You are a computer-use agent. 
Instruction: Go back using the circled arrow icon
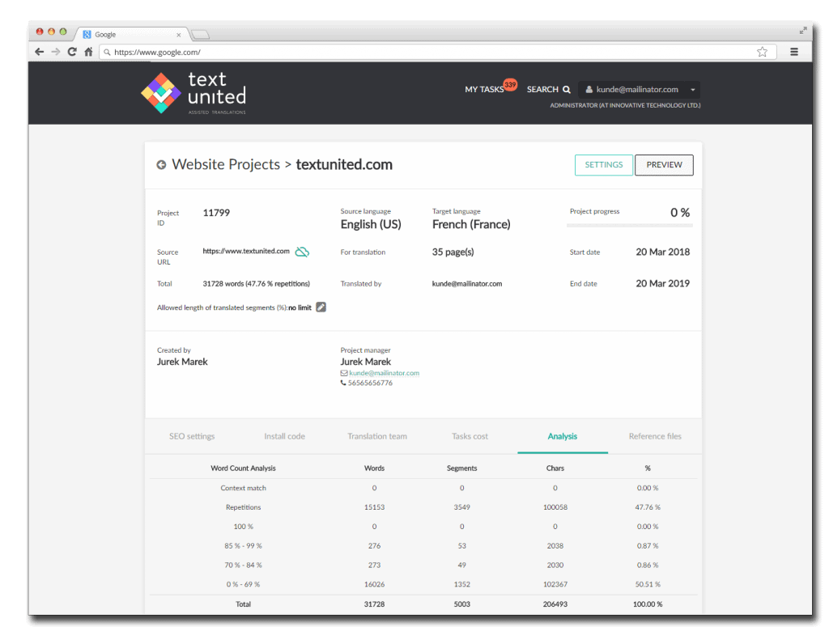pyautogui.click(x=161, y=165)
